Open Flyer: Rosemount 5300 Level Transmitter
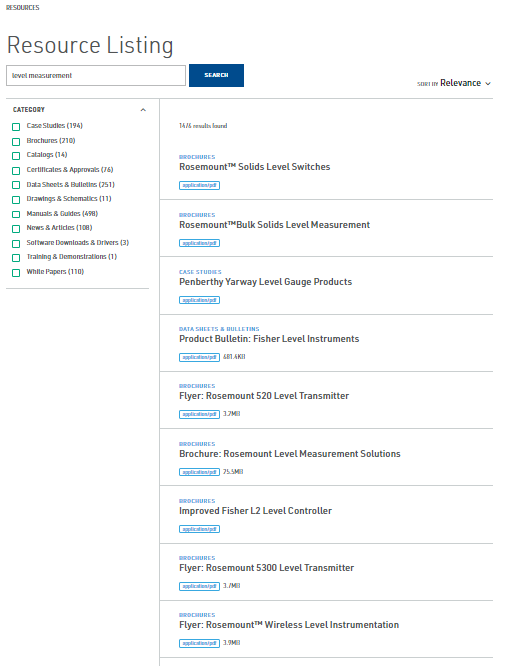The height and width of the screenshot is (666, 519). click(266, 567)
